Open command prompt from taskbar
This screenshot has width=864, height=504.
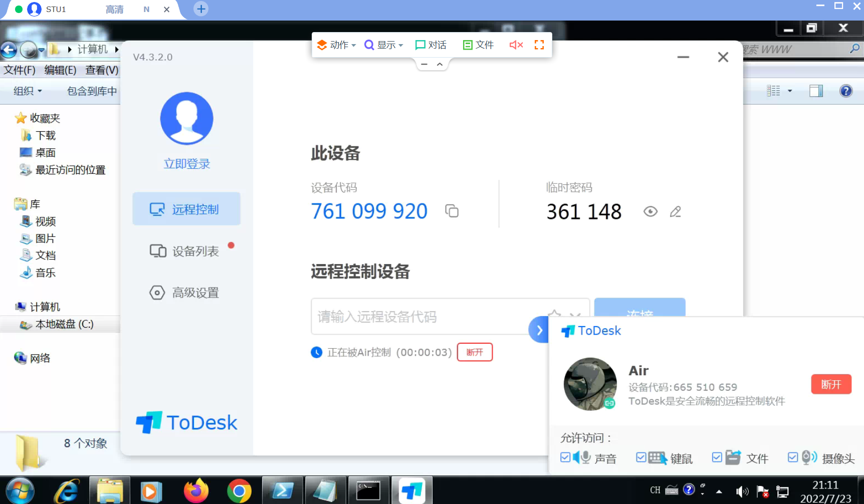368,490
